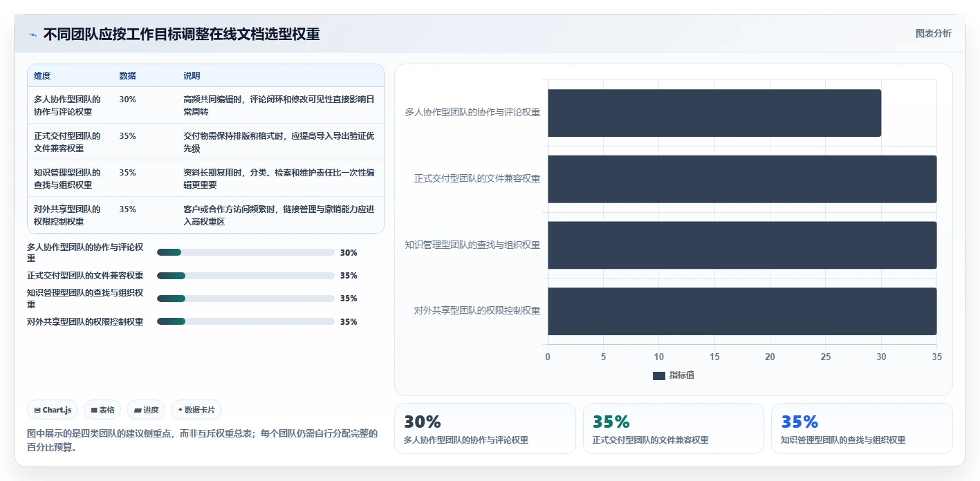The height and width of the screenshot is (481, 980).
Task: Click the chart bar for 知识管理型团队
Action: [x=742, y=245]
